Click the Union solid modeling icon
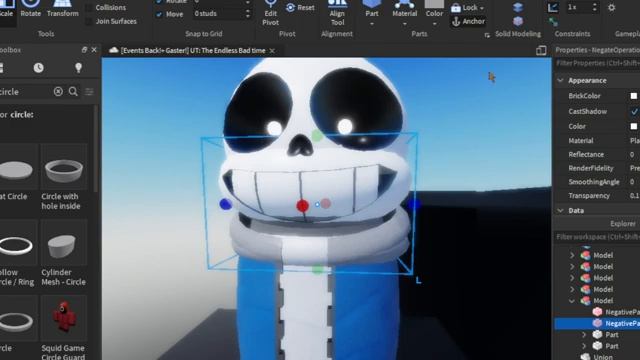The image size is (640, 360). point(518,7)
